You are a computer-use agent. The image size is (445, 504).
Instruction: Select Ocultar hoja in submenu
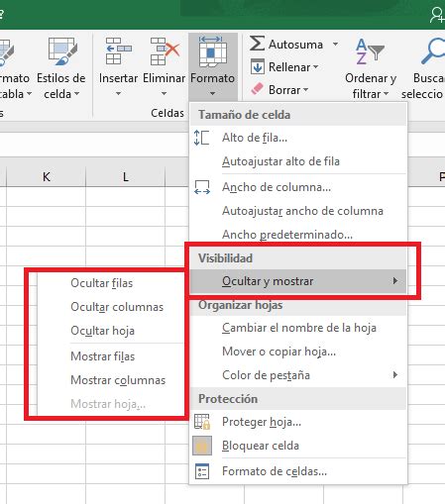(x=110, y=331)
